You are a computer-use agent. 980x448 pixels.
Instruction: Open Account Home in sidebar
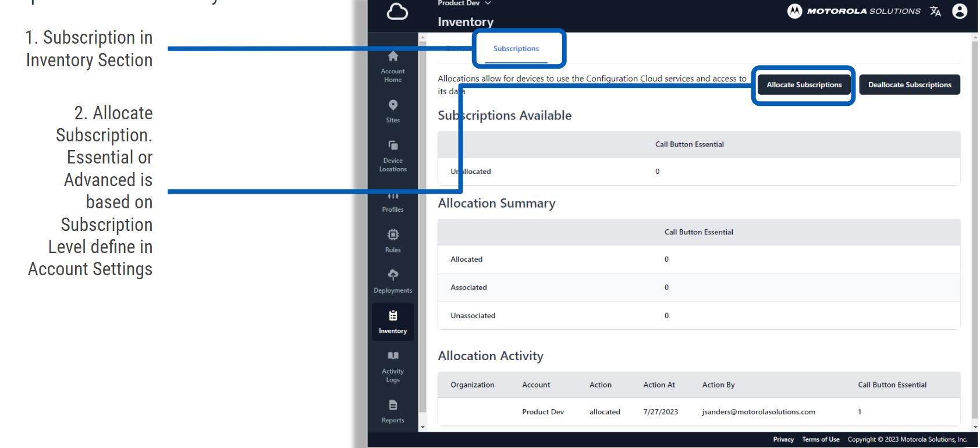coord(393,67)
